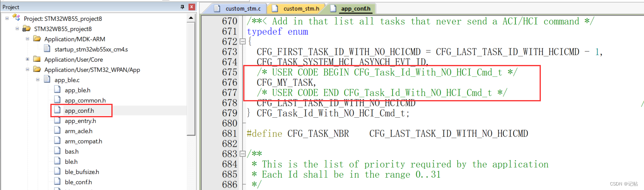Click the priority list comment on line 684
Viewport: 644px width, 190px height.
click(x=400, y=164)
